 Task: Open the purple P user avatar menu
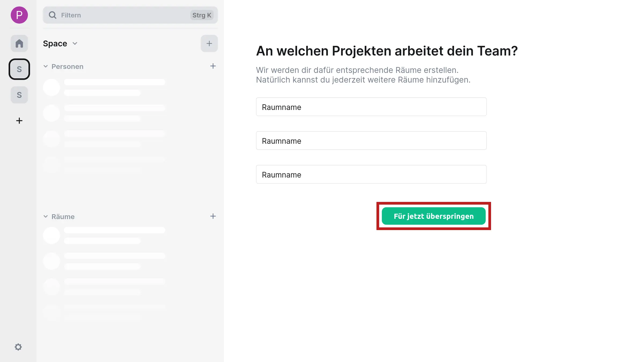point(19,15)
